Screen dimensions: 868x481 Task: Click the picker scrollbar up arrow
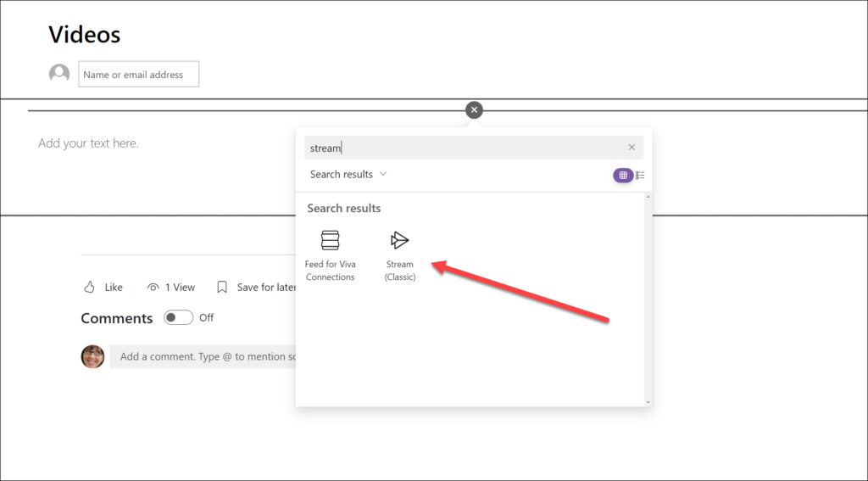tap(648, 197)
